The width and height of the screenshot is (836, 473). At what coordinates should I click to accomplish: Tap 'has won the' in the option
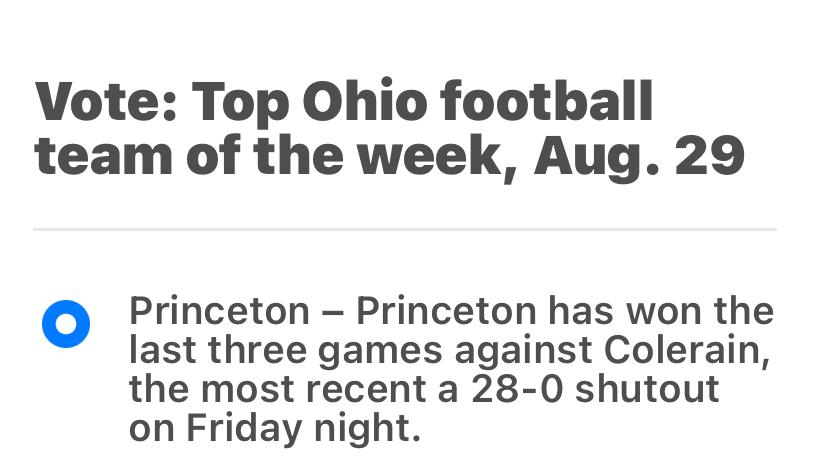click(x=661, y=311)
